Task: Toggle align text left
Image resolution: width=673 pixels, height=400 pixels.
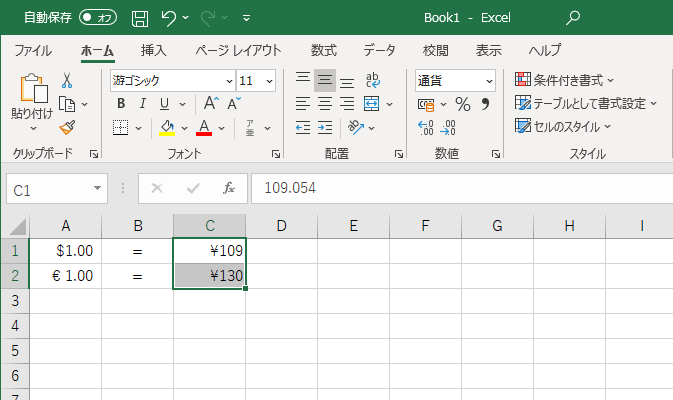Action: tap(303, 103)
